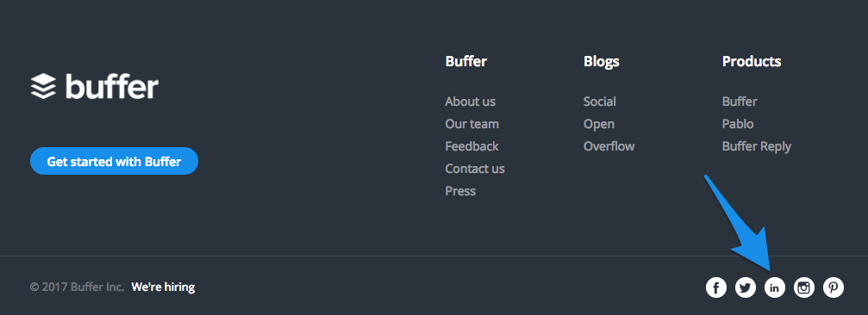This screenshot has height=315, width=868.
Task: Open the We're hiring link
Action: coord(163,287)
